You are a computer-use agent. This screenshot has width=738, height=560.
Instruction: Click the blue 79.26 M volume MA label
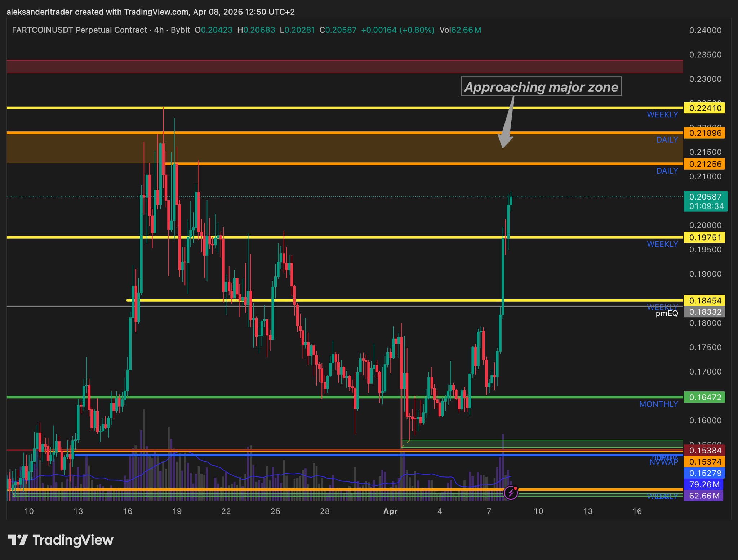[x=703, y=484]
